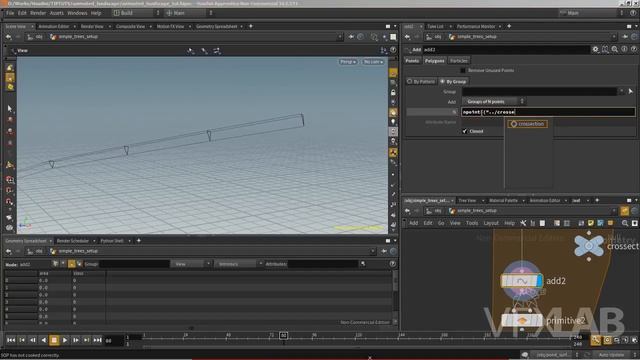Select the arrow Select tool in the left toolbar
This screenshot has height=360, width=640.
[x=10, y=109]
